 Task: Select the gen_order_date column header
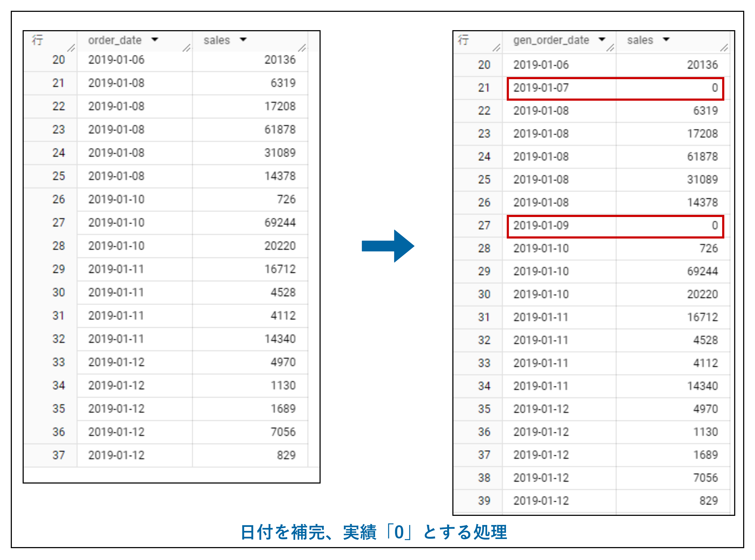point(551,40)
